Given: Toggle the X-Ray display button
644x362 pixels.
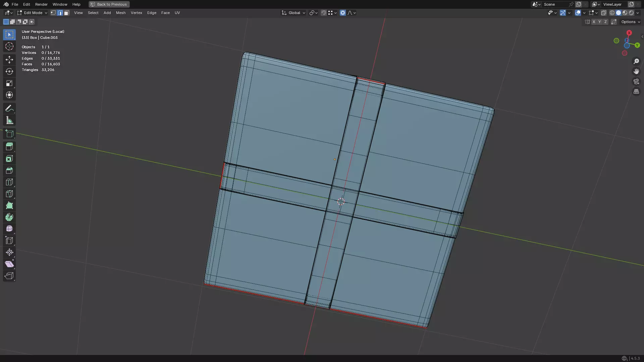Looking at the screenshot, I should pyautogui.click(x=604, y=13).
